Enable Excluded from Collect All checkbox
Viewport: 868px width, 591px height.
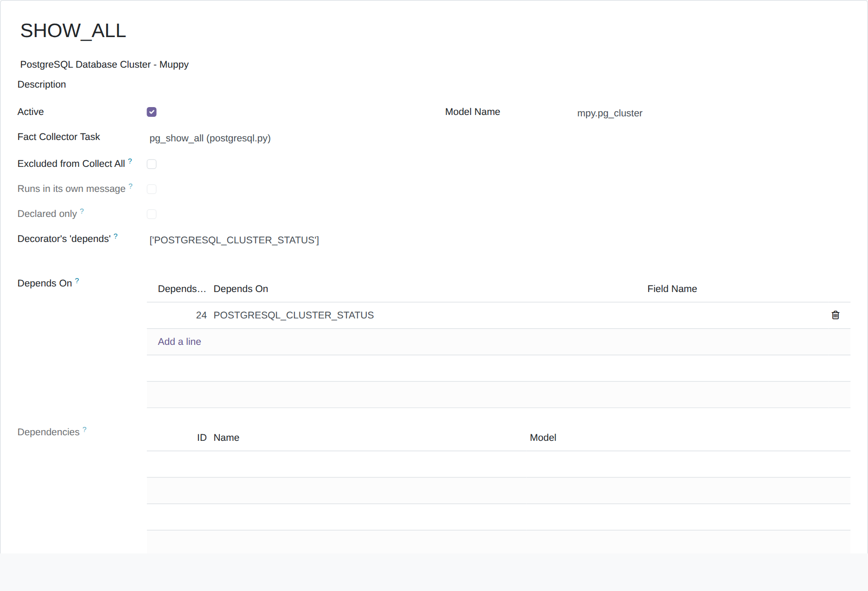coord(152,164)
